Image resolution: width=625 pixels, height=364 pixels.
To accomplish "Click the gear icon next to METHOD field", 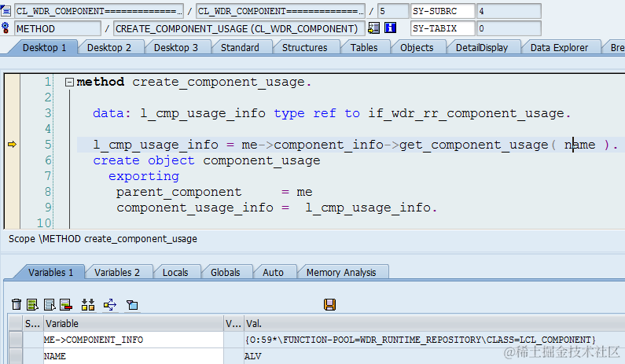I will (6, 28).
